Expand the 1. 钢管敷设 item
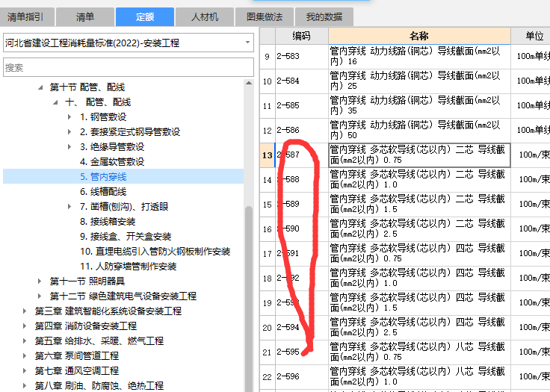This screenshot has height=392, width=550. pyautogui.click(x=69, y=117)
